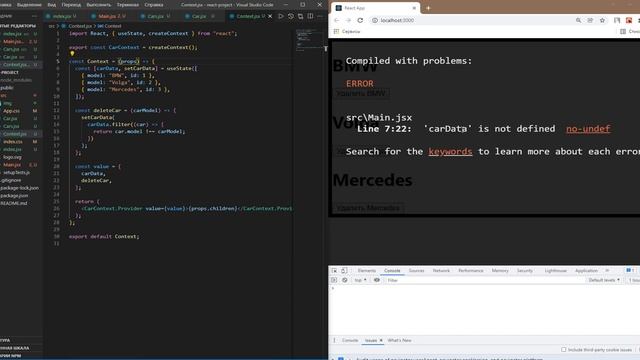Image resolution: width=640 pixels, height=360 pixels.
Task: Close the React App browser tab
Action: [414, 8]
